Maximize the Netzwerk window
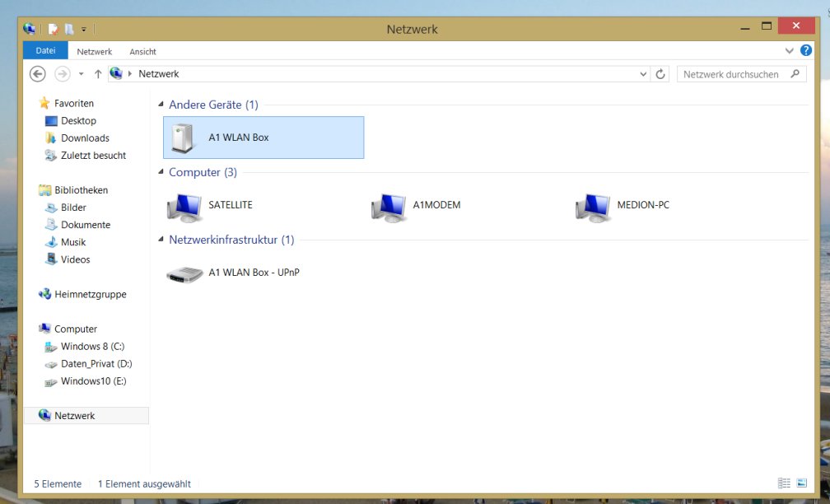 (767, 26)
